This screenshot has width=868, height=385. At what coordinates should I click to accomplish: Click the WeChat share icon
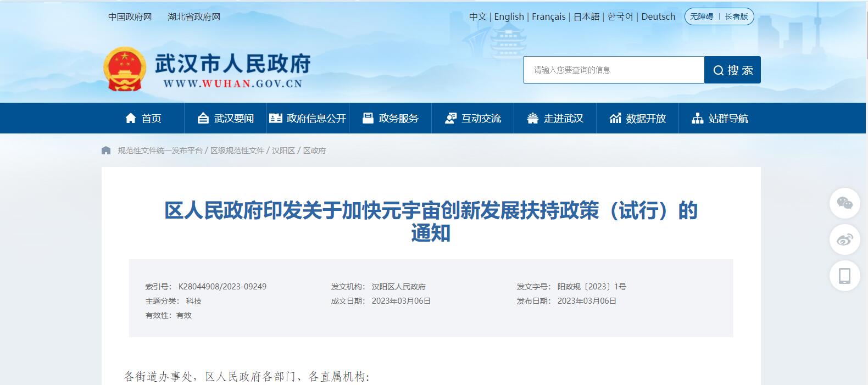844,203
